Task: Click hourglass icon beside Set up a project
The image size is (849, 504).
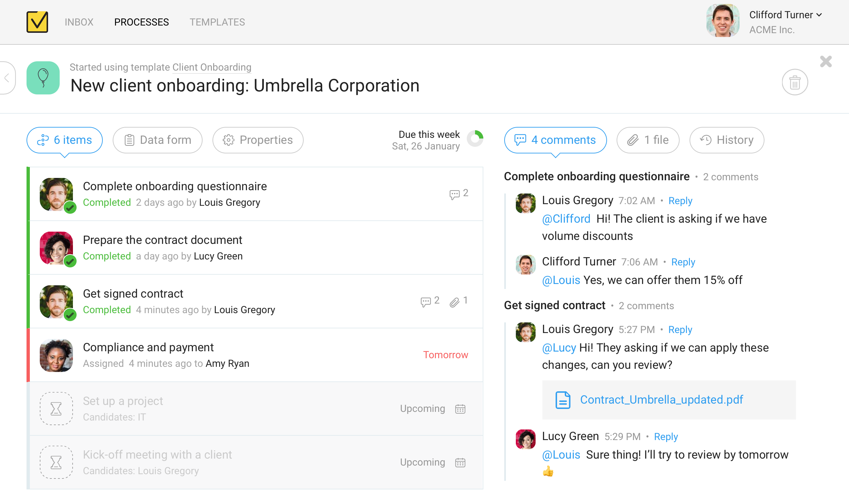Action: [56, 409]
